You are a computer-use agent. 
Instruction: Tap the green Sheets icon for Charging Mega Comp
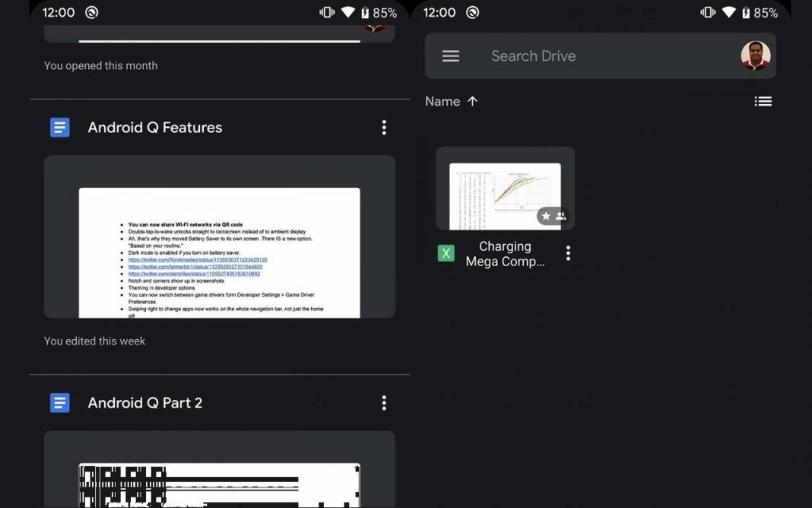tap(446, 252)
